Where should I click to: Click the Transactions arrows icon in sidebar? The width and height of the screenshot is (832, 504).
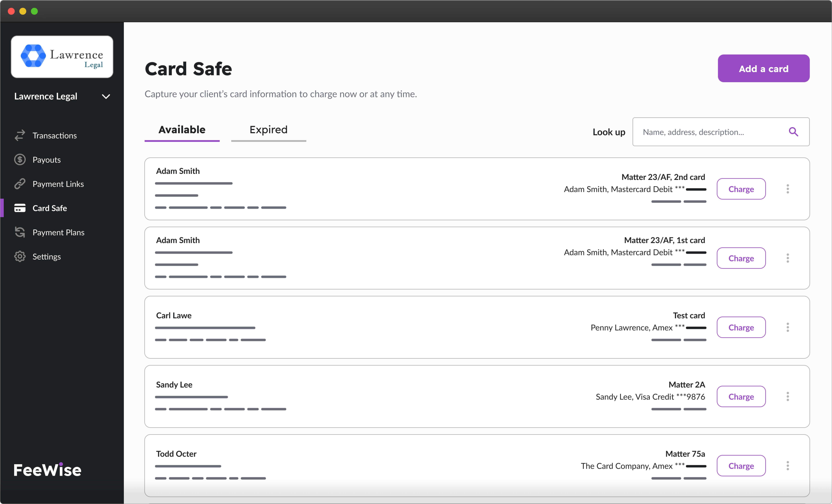click(x=20, y=135)
